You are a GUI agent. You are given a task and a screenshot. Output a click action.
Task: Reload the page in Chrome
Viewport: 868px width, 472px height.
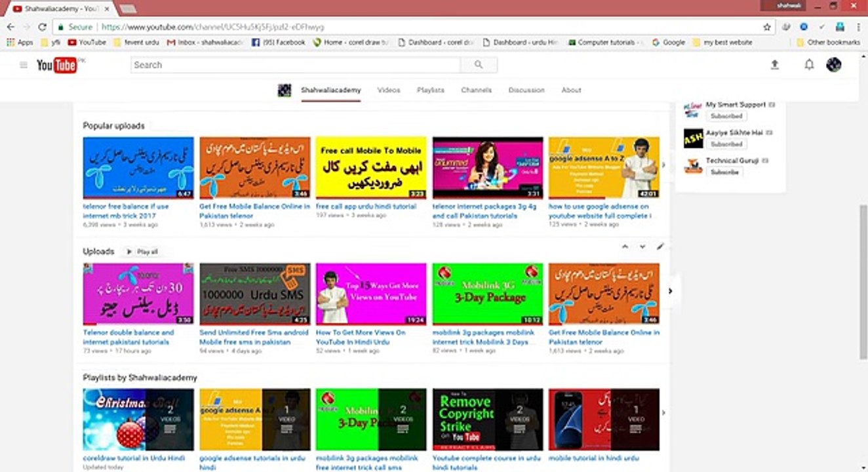click(43, 27)
